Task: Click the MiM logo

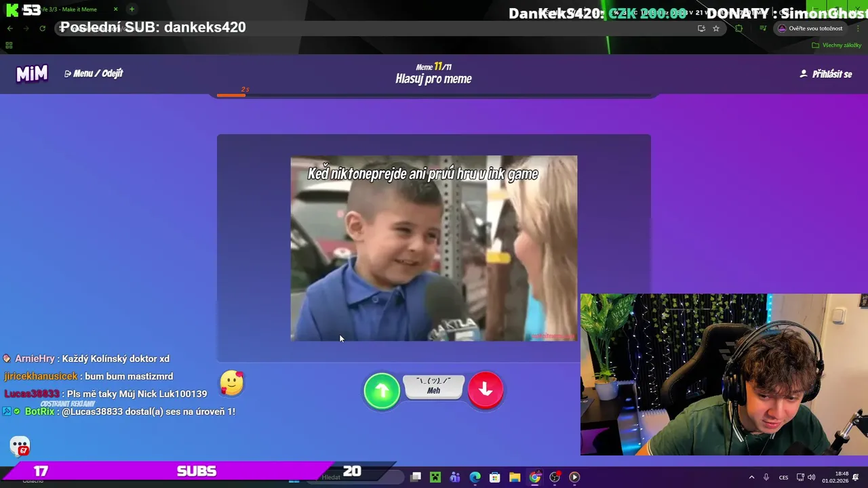Action: (x=32, y=74)
